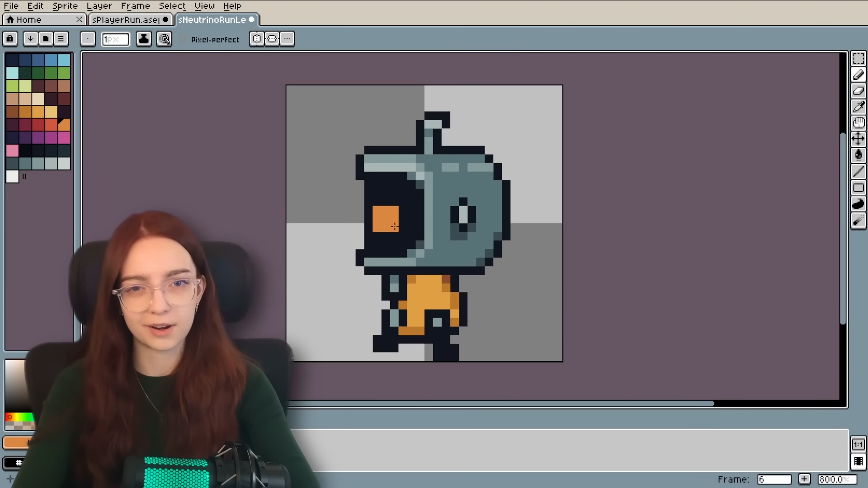Click the orange foreground color bar
This screenshot has width=868, height=488.
point(16,443)
